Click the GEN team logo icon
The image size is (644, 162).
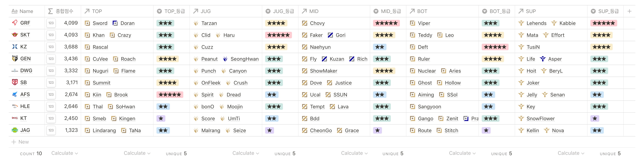15,59
